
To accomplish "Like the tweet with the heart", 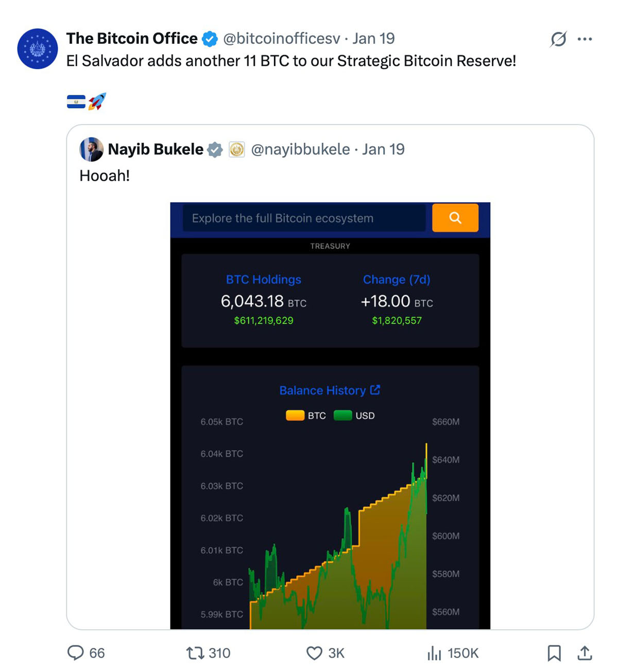I will [315, 652].
